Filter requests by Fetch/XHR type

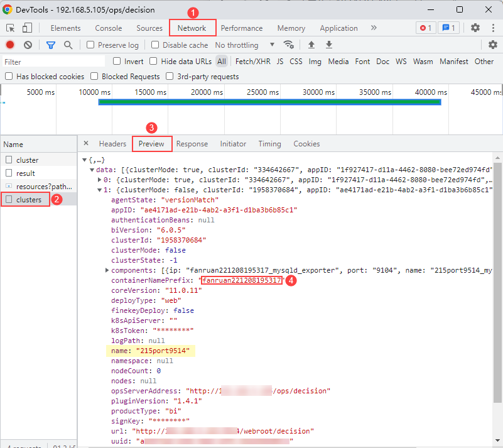(252, 62)
